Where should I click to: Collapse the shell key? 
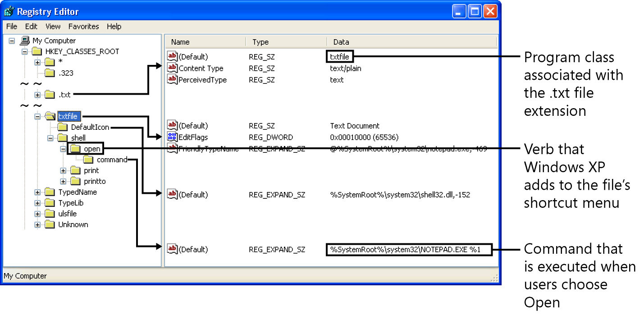coord(50,138)
